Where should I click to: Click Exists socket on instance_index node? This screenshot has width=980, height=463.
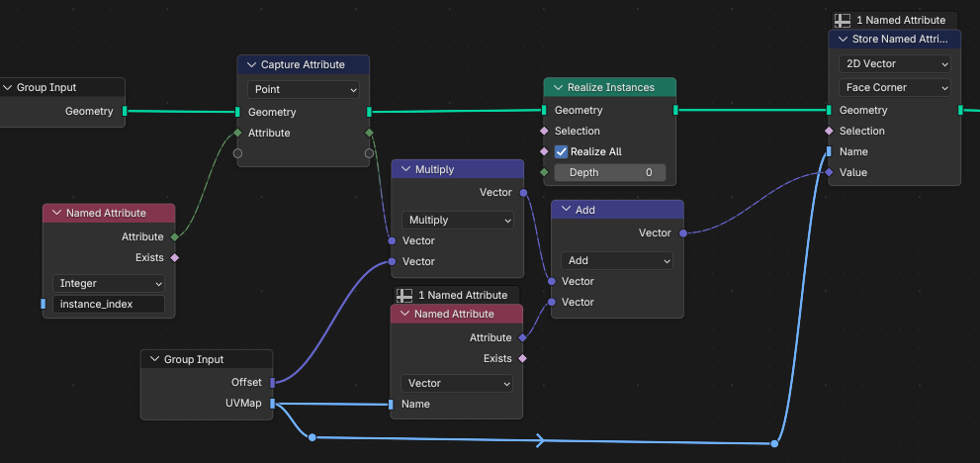click(x=174, y=258)
